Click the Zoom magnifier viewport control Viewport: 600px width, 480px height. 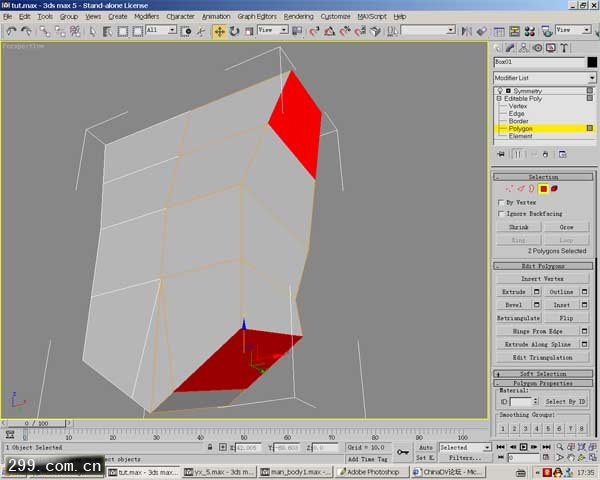click(x=560, y=447)
